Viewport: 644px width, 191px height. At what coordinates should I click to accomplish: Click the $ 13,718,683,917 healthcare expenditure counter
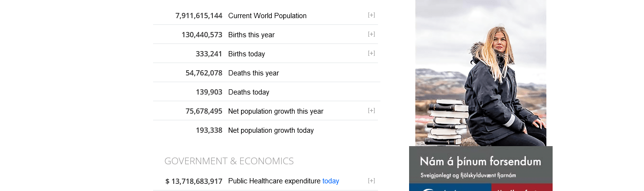click(194, 181)
